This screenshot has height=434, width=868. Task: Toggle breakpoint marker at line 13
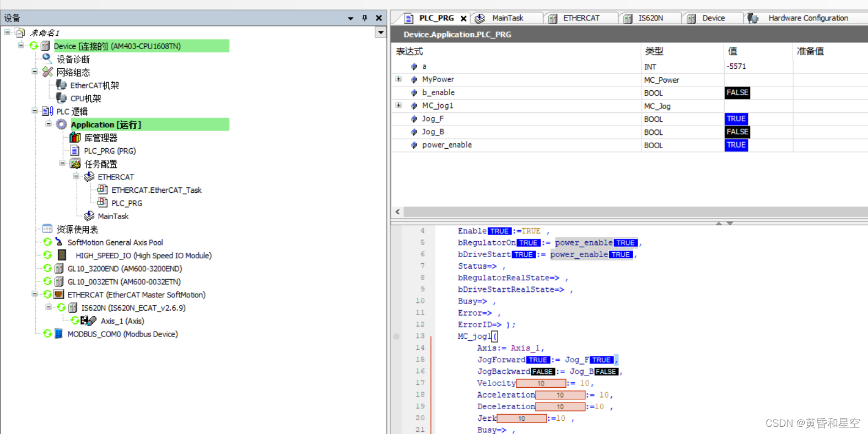[x=396, y=336]
